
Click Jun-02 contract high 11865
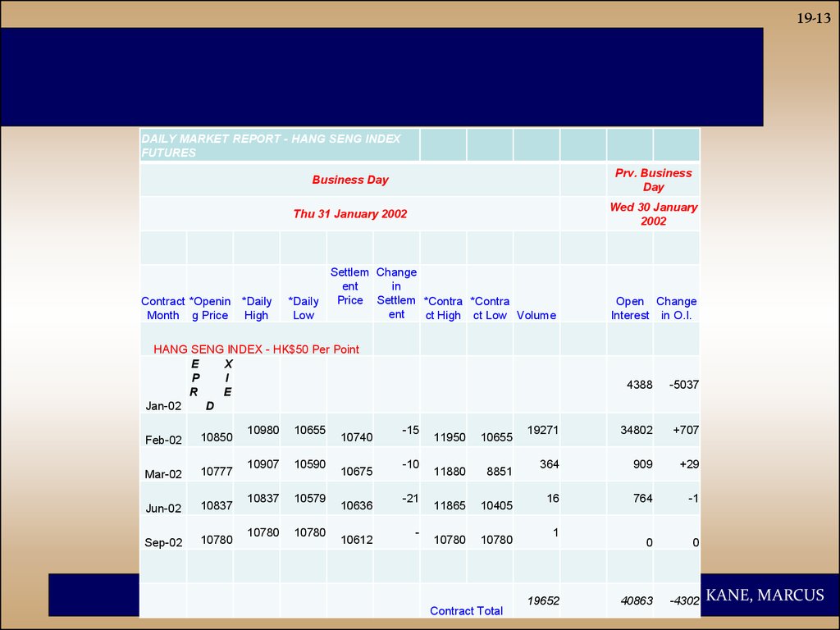tap(450, 505)
